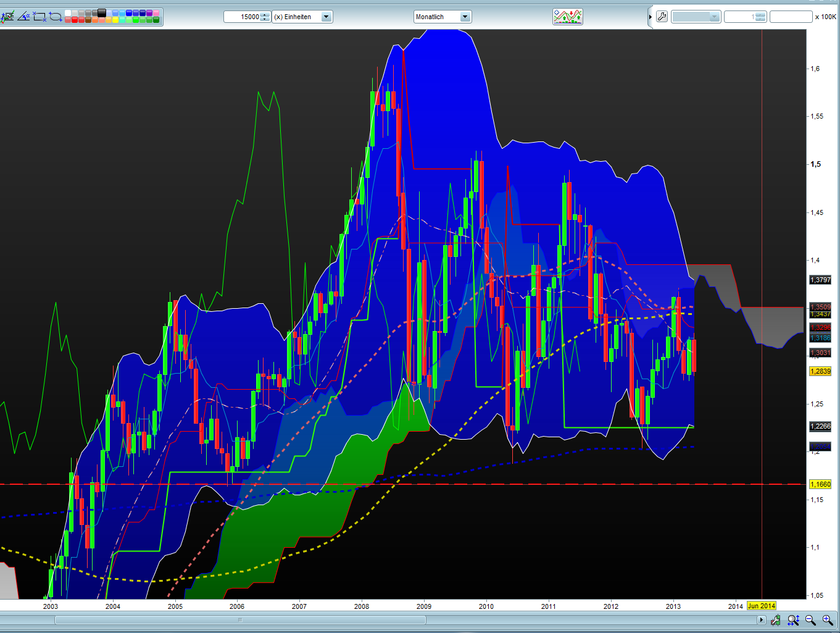Screen dimensions: 840x633
Task: Increase the 15000 units value
Action: 265,14
